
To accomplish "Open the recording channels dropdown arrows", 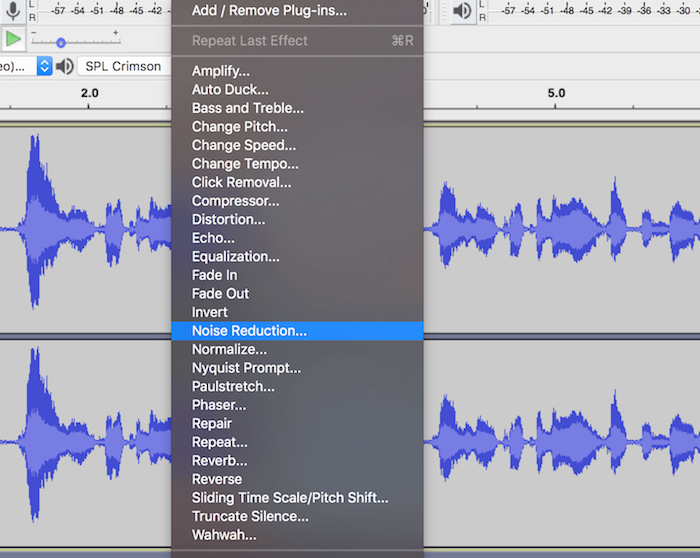I will point(44,66).
